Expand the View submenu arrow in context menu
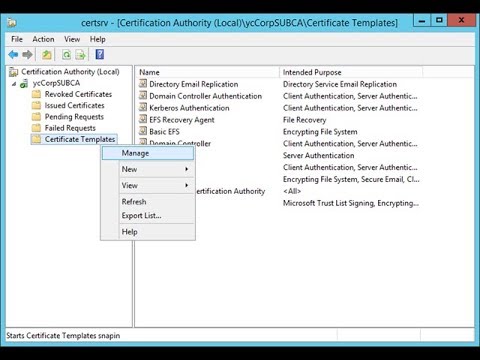This screenshot has height=360, width=480. point(187,185)
